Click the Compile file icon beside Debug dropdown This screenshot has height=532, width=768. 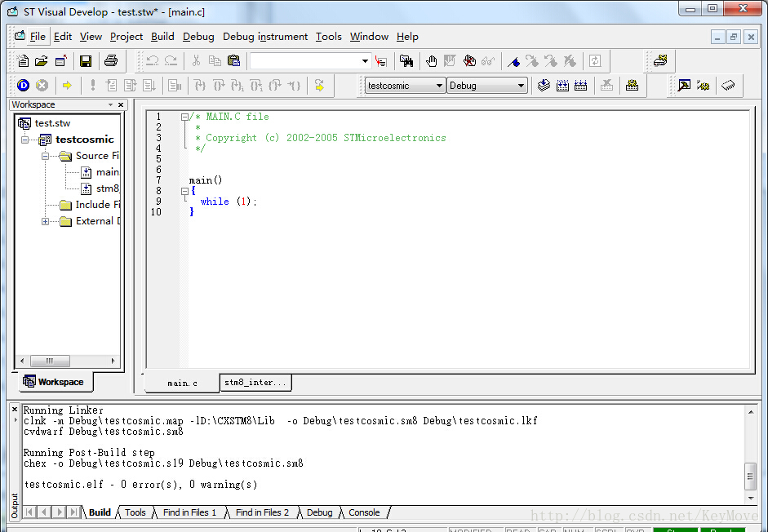click(544, 85)
